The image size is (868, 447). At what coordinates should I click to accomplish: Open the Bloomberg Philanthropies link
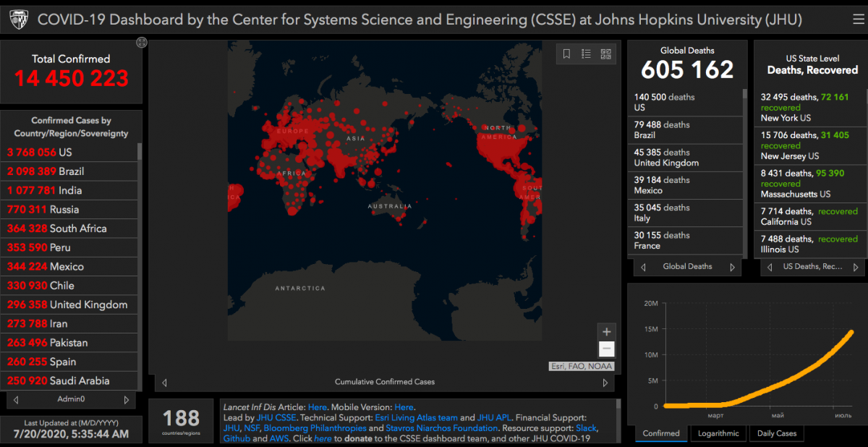[x=314, y=428]
